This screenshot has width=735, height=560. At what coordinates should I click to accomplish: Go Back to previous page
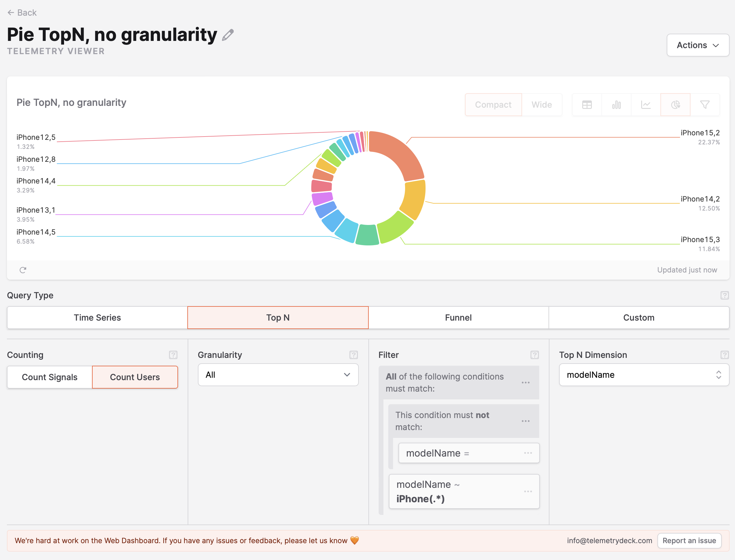coord(22,13)
